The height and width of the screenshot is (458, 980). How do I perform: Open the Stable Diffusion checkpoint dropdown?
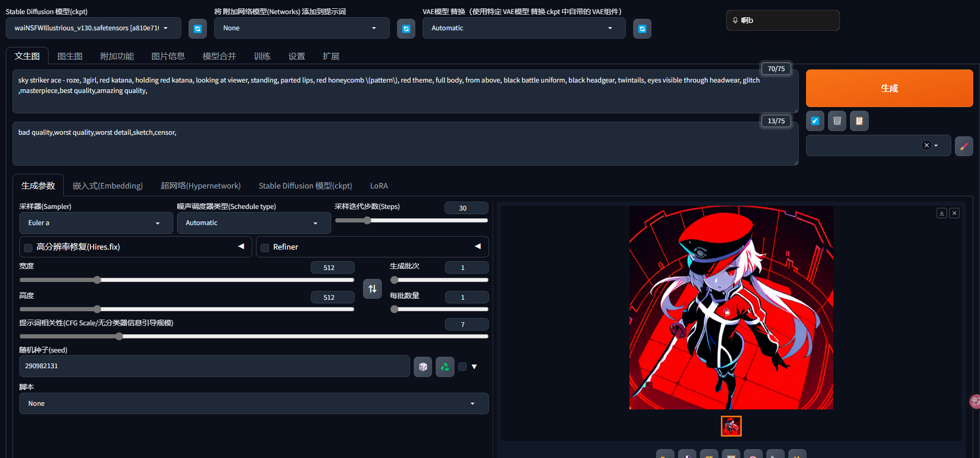pos(94,28)
